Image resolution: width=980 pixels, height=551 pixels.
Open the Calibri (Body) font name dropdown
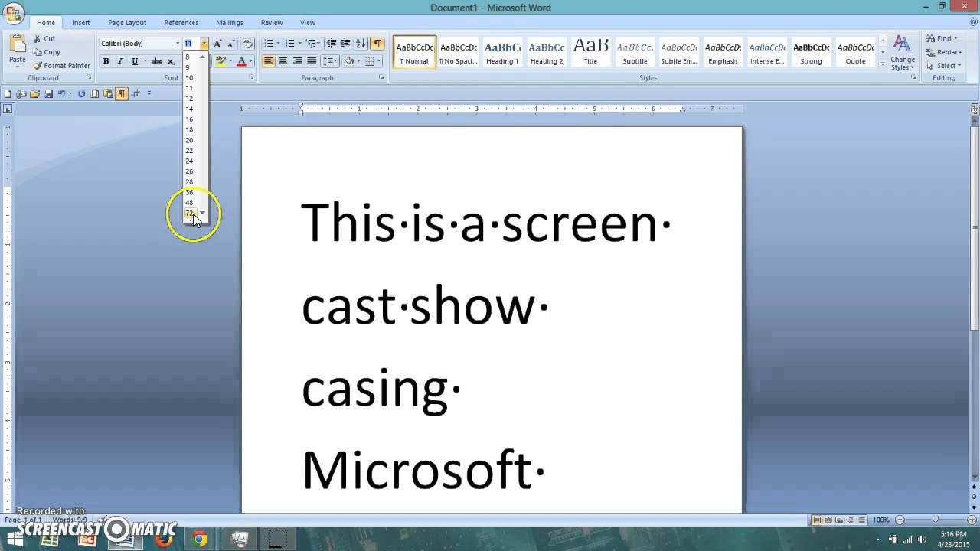pos(178,44)
